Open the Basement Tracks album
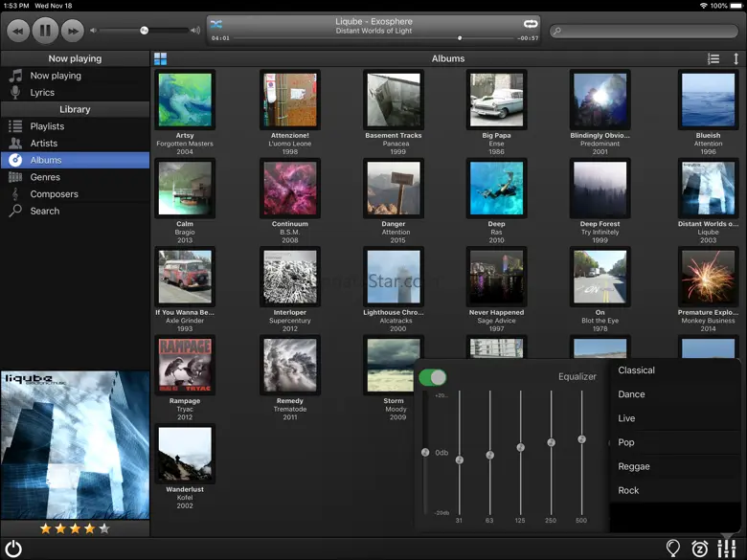This screenshot has height=560, width=747. pyautogui.click(x=394, y=100)
